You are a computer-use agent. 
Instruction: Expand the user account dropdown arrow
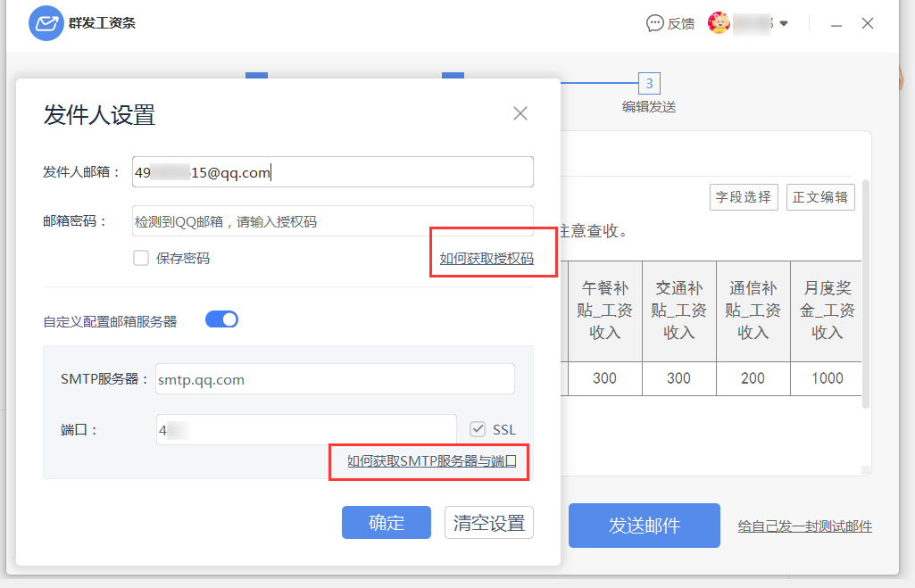(x=784, y=23)
